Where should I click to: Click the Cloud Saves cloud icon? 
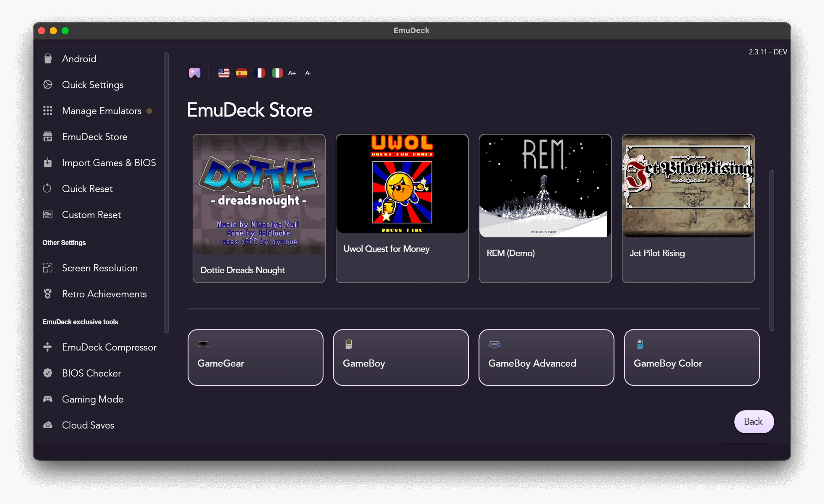click(48, 425)
